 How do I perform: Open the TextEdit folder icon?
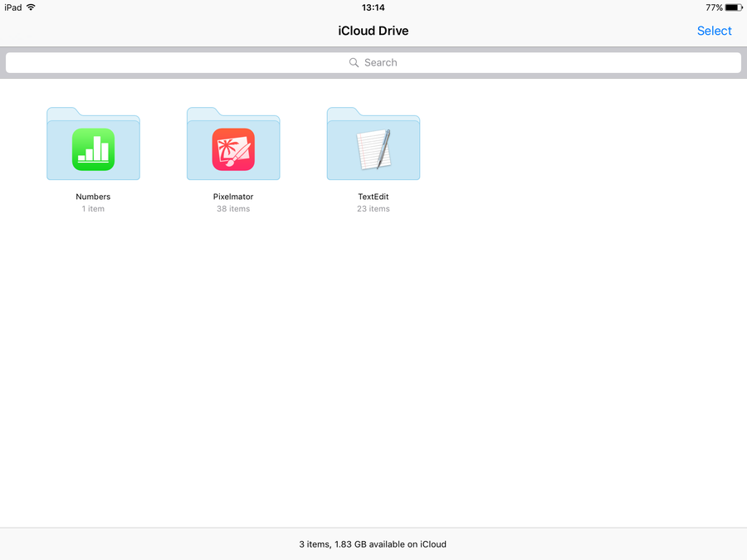[373, 144]
